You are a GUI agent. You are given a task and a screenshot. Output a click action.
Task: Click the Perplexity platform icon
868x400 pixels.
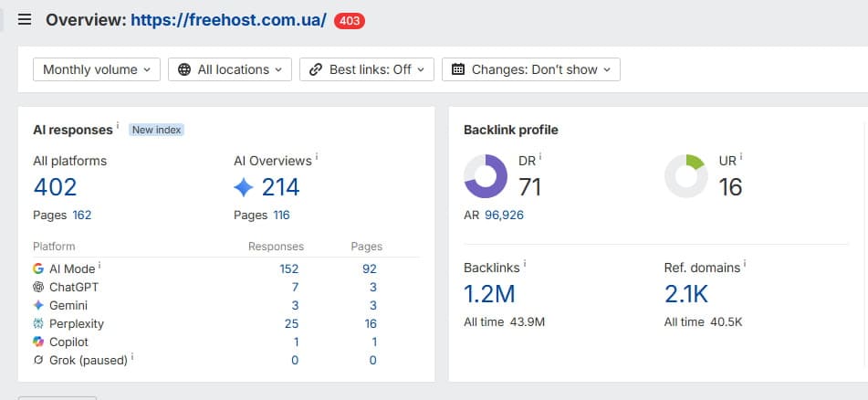click(x=38, y=323)
